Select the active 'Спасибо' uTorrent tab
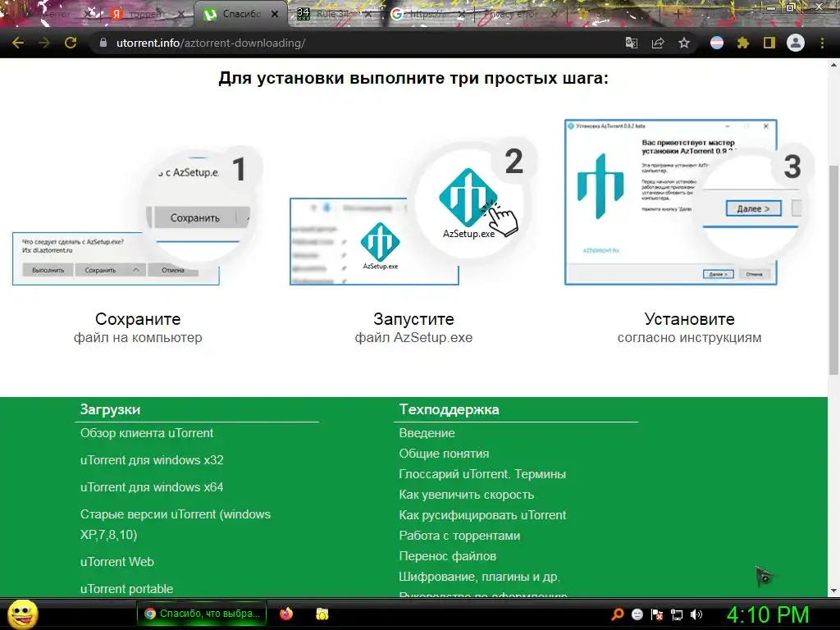This screenshot has width=840, height=630. (x=242, y=15)
